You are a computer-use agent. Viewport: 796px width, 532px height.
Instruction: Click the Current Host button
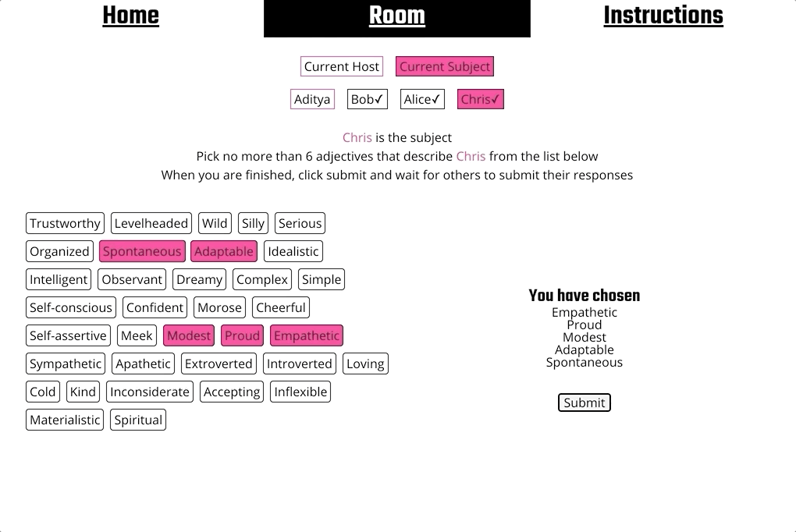(341, 66)
